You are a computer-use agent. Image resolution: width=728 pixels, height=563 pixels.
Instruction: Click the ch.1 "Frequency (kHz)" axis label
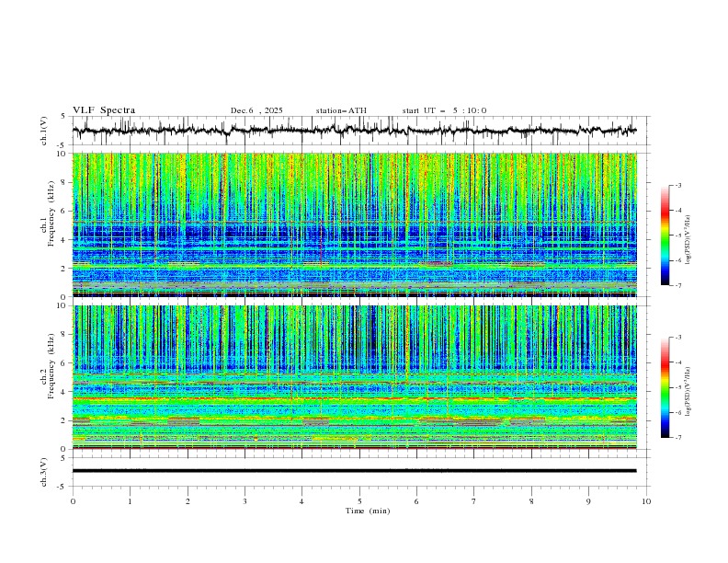51,212
